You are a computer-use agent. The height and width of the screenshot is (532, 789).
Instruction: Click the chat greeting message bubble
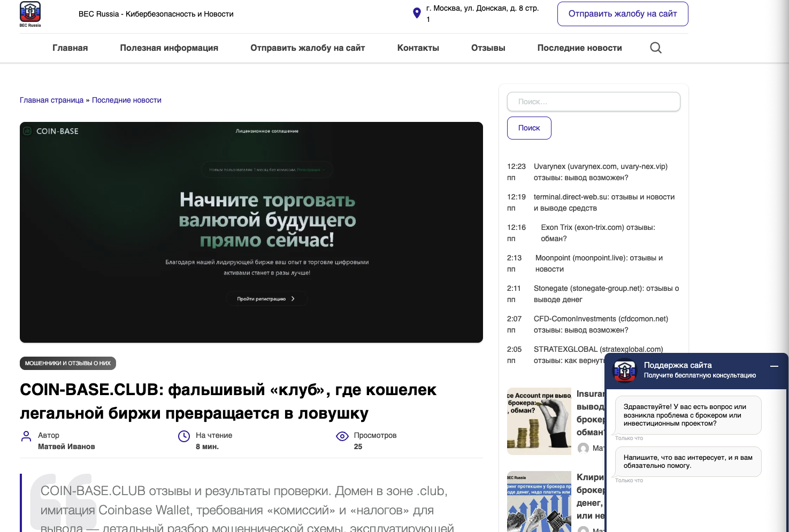coord(688,415)
